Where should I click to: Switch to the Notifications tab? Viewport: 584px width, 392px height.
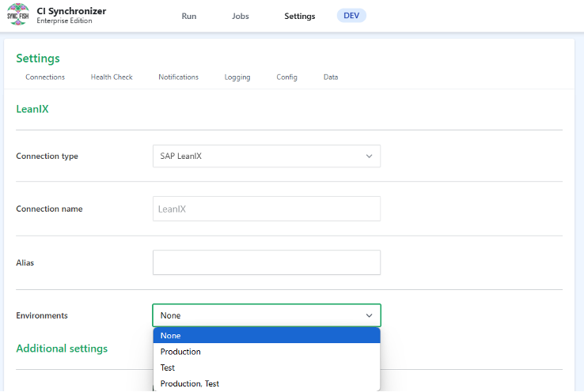tap(178, 77)
